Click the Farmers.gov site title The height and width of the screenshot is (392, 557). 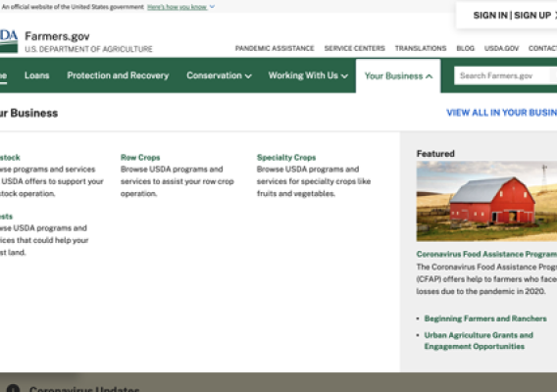pyautogui.click(x=57, y=36)
